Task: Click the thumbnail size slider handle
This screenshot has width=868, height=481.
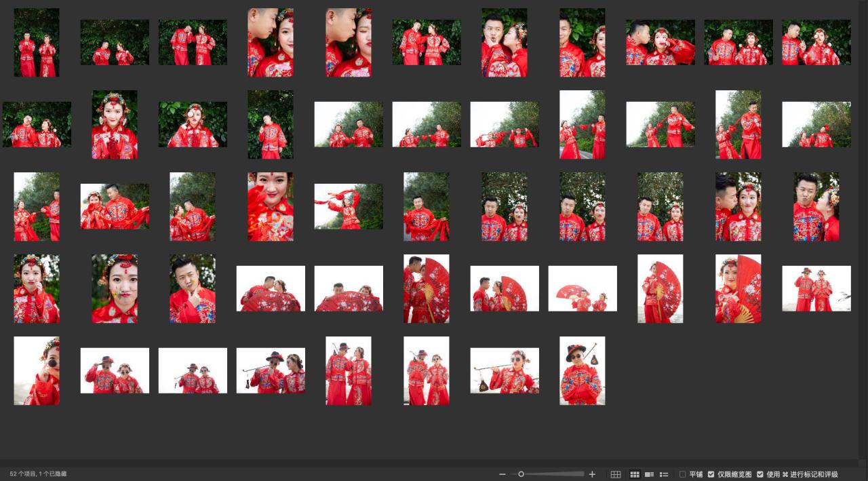Action: point(521,474)
